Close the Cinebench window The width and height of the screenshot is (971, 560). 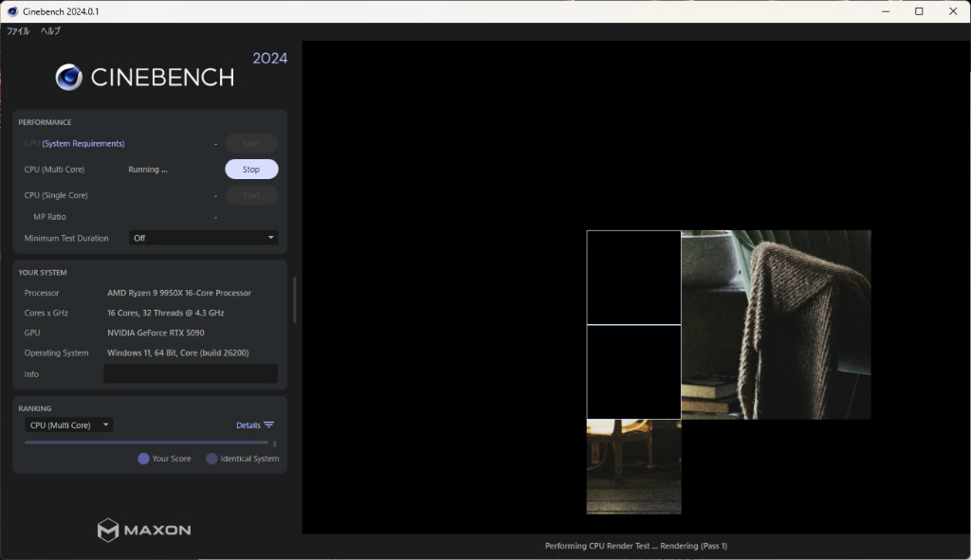[x=953, y=11]
